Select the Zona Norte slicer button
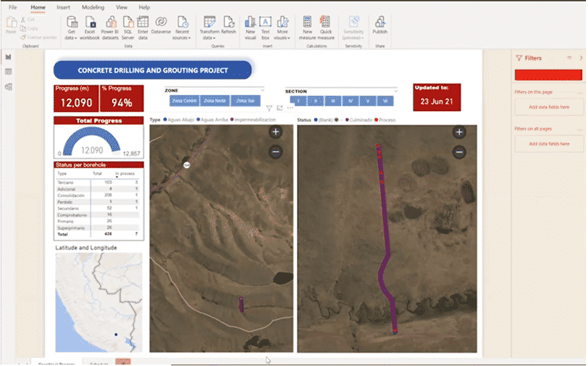Viewport: 588px width, 366px height. click(x=215, y=101)
